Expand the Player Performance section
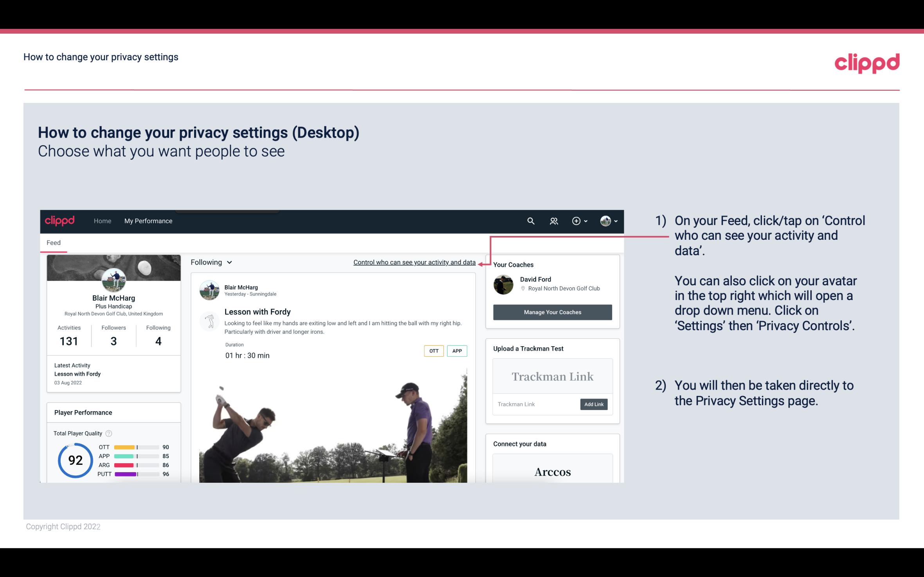The width and height of the screenshot is (924, 577). click(83, 412)
